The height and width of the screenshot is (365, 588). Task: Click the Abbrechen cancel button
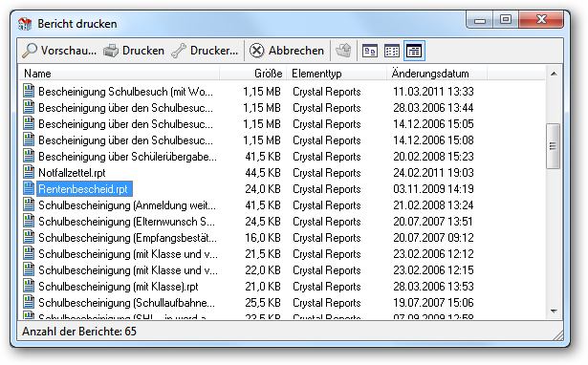287,51
